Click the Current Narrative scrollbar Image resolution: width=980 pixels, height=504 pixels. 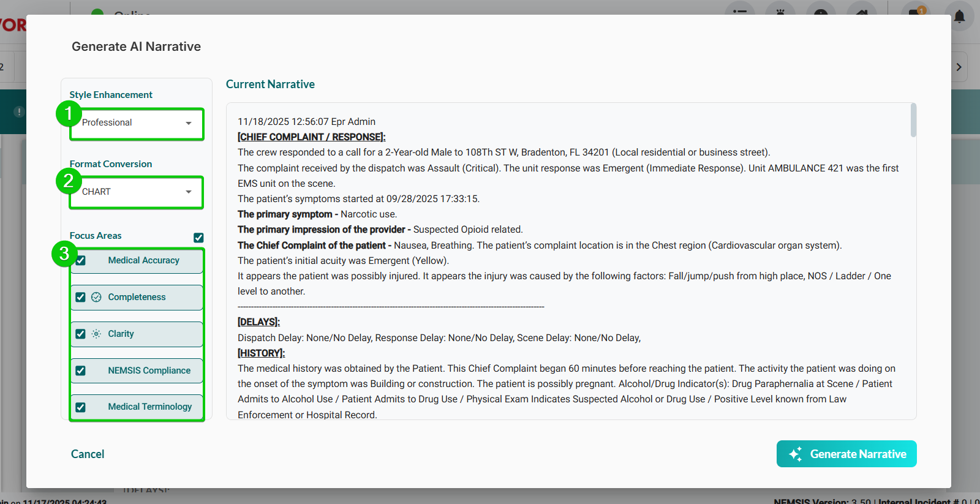tap(913, 120)
